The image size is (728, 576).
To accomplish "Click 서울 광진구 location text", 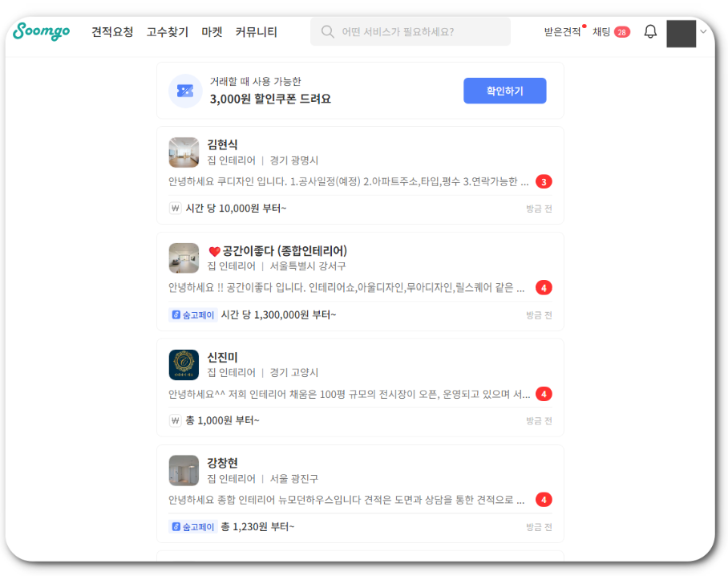I will 294,478.
